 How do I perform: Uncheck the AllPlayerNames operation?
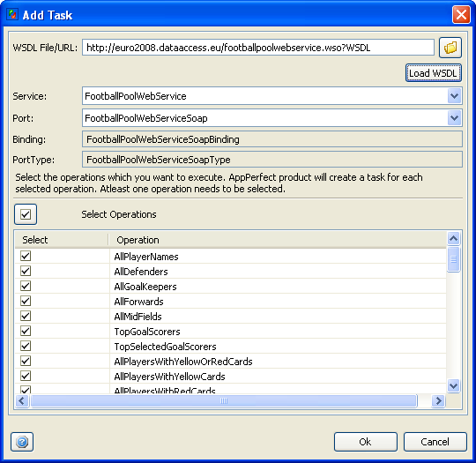[26, 256]
